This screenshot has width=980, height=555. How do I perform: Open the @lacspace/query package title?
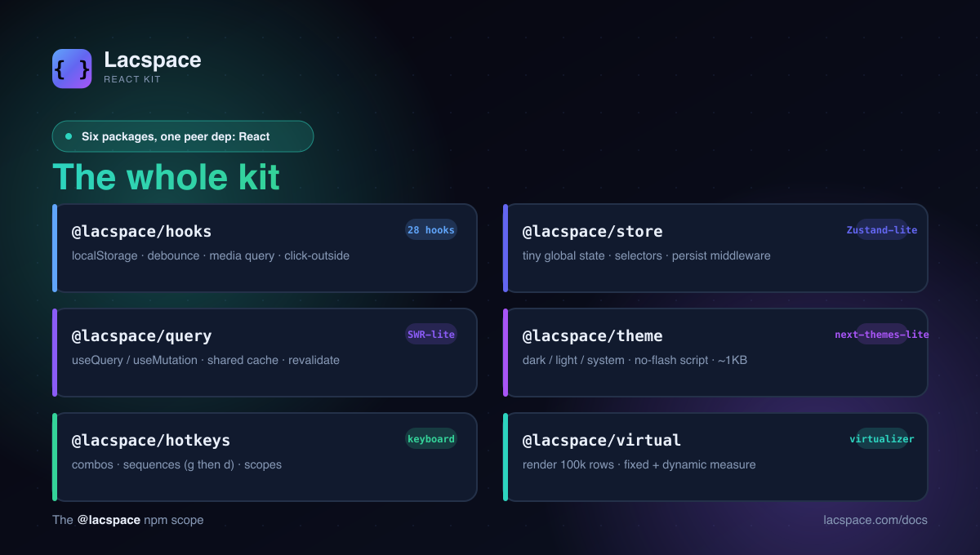[x=141, y=335]
